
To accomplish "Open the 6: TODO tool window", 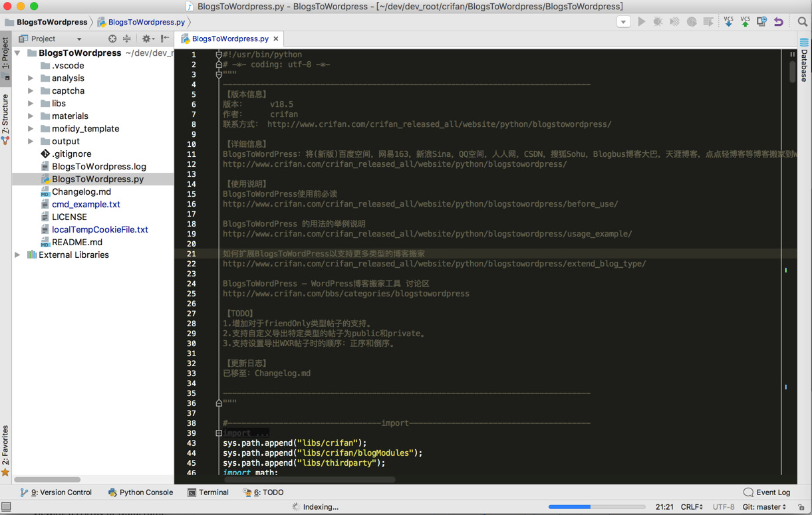I will click(263, 492).
